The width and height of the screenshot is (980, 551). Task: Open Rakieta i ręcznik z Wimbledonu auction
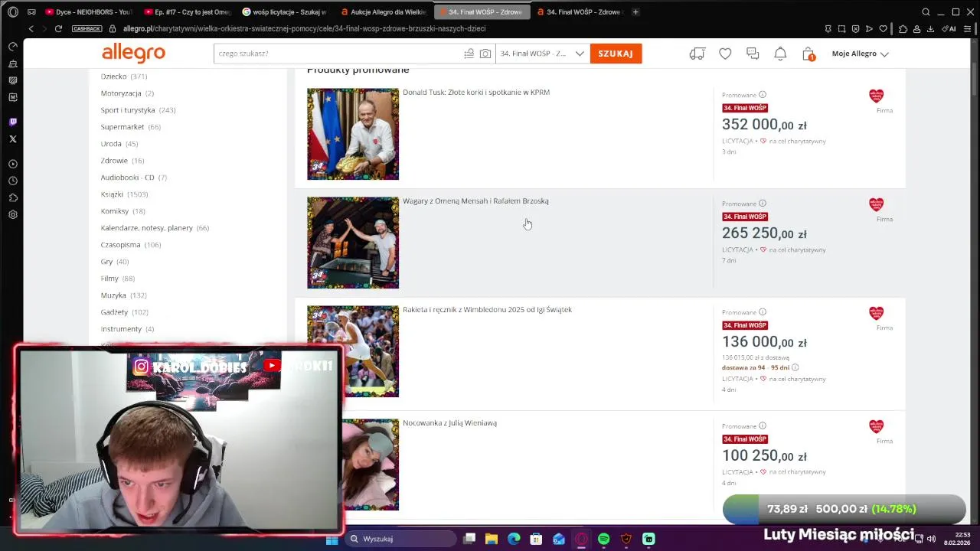[x=487, y=310]
